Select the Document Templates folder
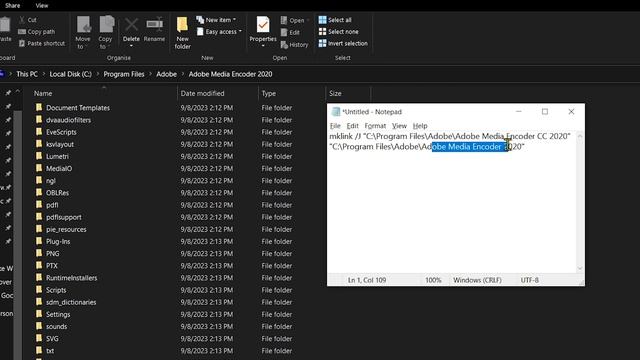Screen dimensions: 640x360 (x=78, y=108)
